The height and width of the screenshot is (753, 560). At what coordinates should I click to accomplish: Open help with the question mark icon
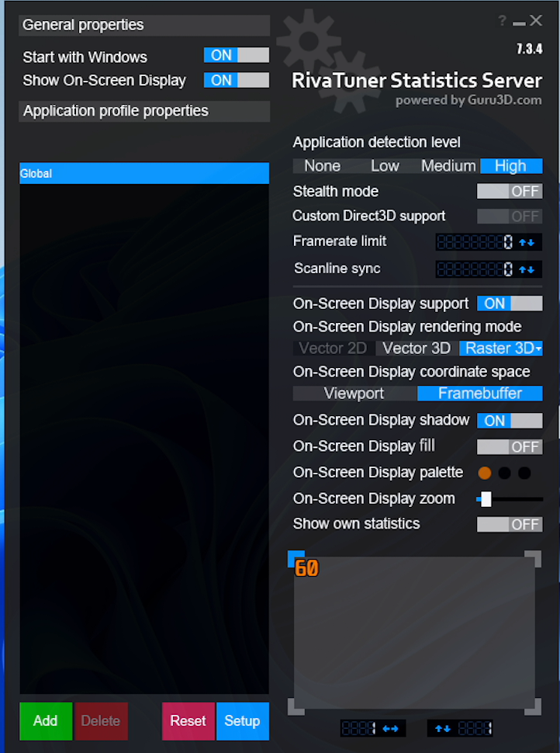click(502, 21)
